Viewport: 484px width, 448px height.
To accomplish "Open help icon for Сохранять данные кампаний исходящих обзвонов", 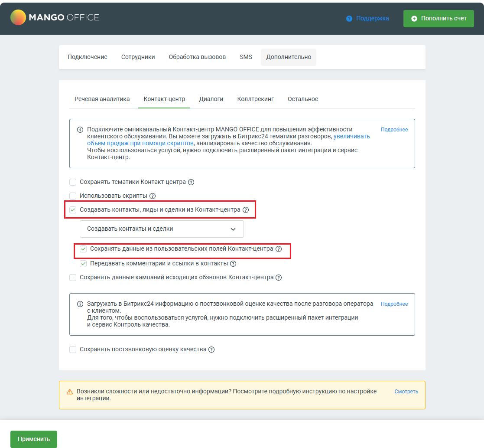I will coord(279,278).
